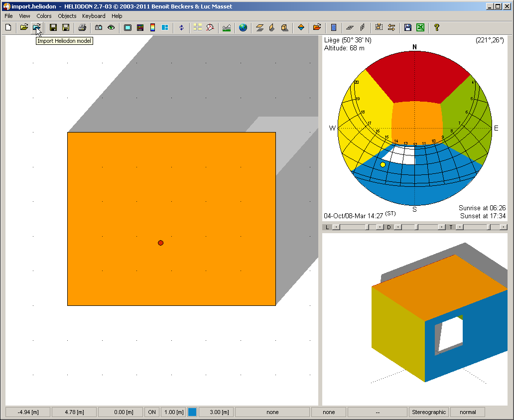Open the Keyboard menu
514x420 pixels.
(94, 16)
